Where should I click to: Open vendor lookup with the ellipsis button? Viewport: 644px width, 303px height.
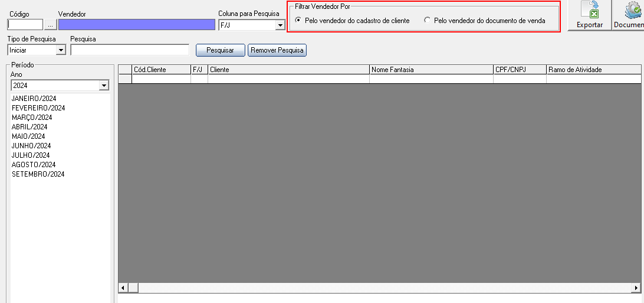[51, 25]
